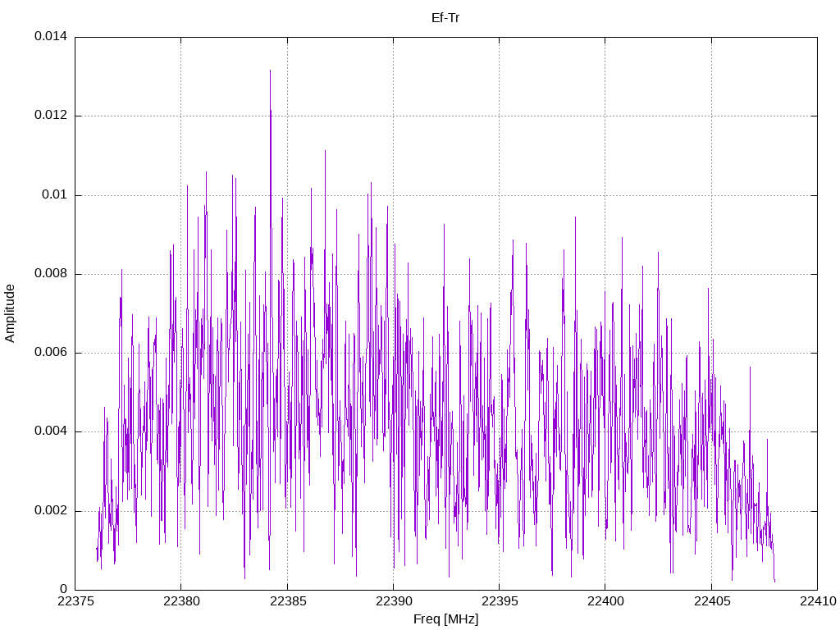Click the x-axis tick label 22395
840x630 pixels.
click(500, 601)
